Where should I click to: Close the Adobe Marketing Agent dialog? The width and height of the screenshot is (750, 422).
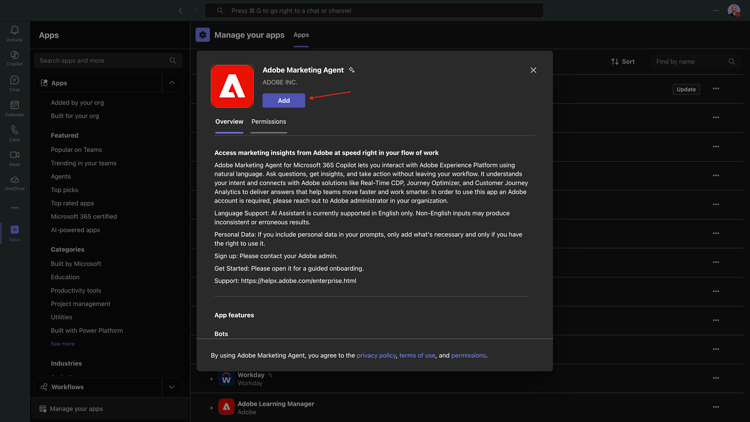533,70
